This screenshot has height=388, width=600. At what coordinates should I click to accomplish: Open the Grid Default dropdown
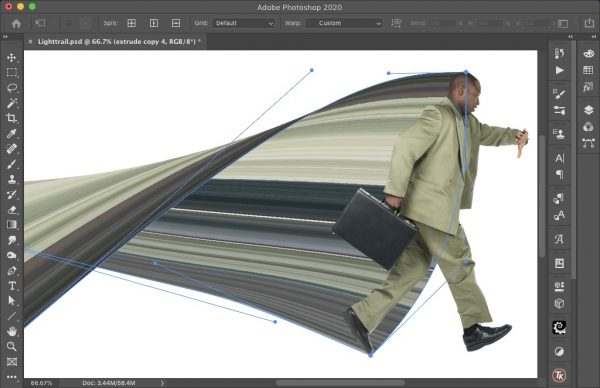(243, 23)
